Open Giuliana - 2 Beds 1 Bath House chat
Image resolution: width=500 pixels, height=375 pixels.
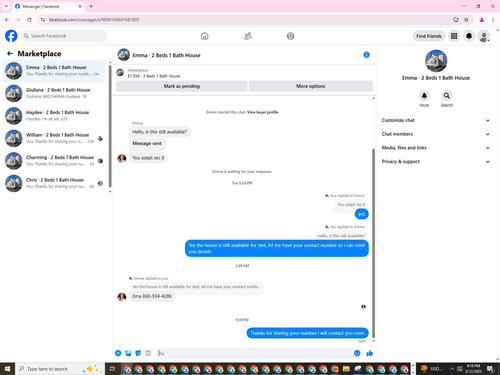pyautogui.click(x=54, y=93)
